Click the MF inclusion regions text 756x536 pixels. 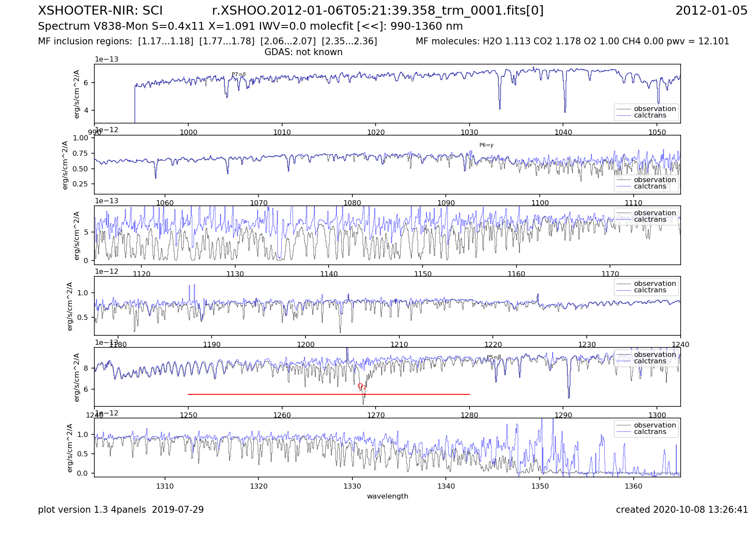coord(207,41)
